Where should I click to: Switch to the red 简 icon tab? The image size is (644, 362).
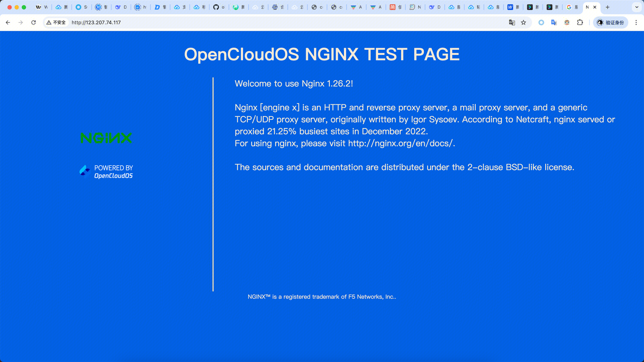pyautogui.click(x=395, y=7)
